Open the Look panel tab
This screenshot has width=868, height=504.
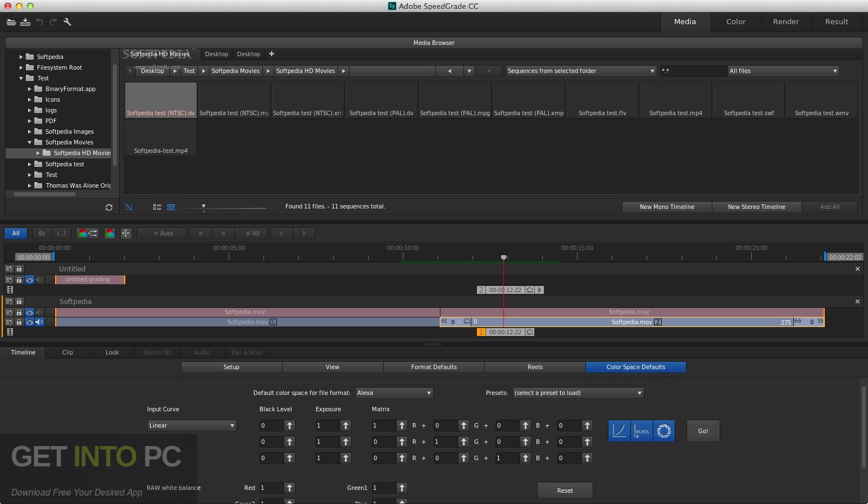112,352
